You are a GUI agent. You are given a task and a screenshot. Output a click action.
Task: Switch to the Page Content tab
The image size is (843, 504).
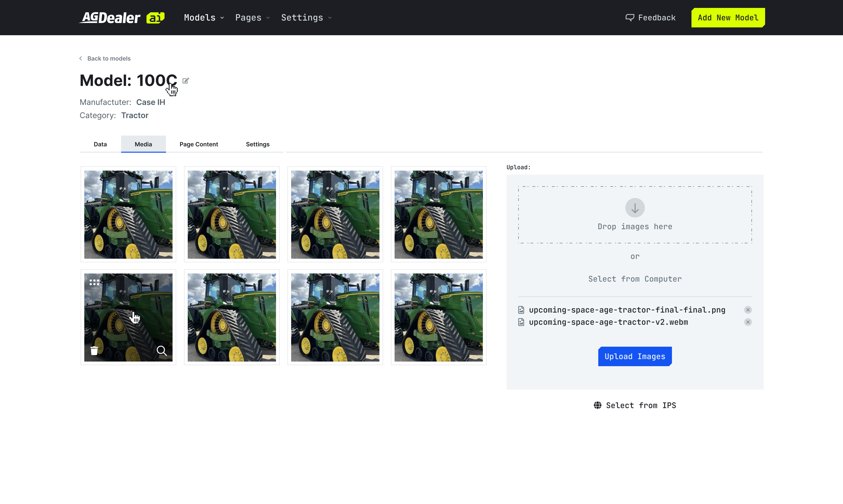point(199,144)
